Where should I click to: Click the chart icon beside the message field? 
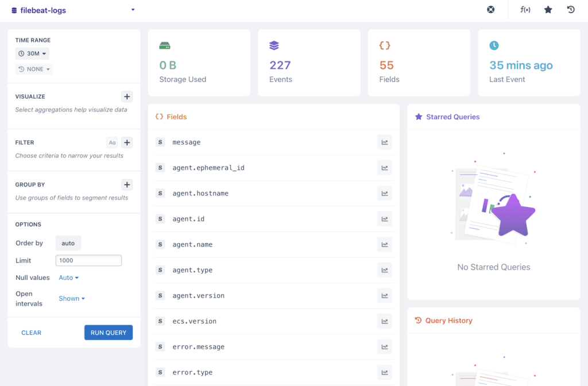pos(384,142)
